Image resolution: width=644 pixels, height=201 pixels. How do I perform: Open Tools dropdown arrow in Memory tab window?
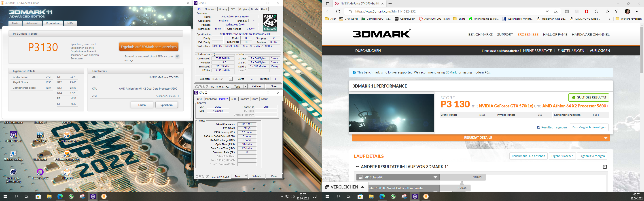coord(246,176)
